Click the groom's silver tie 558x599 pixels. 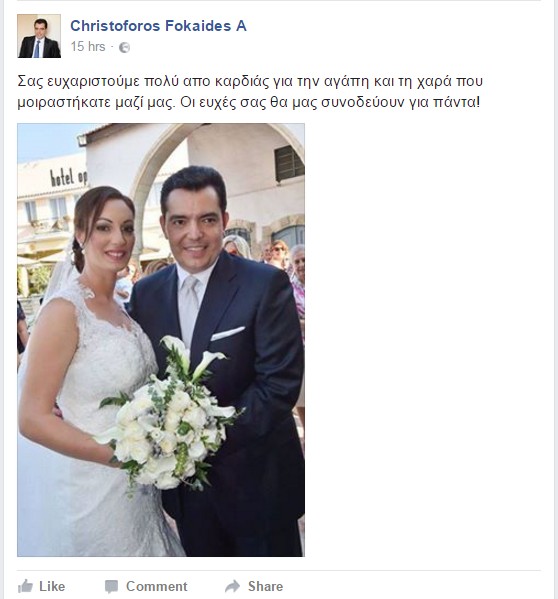coord(189,309)
